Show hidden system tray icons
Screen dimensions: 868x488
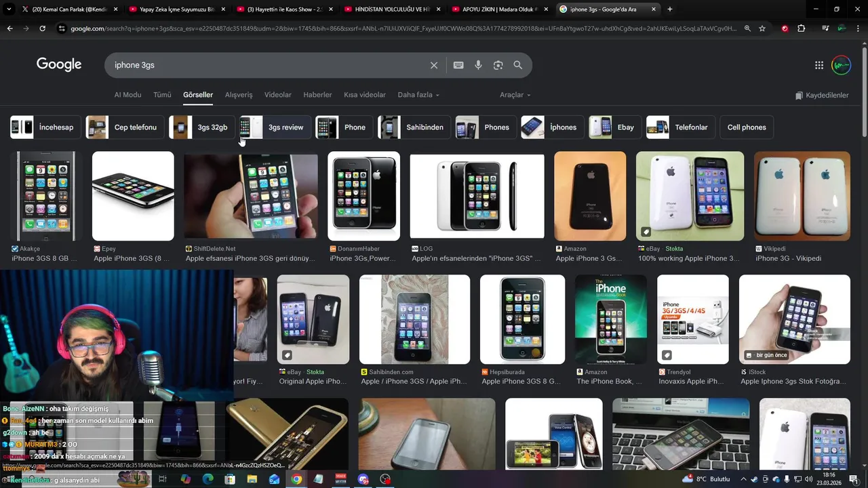click(x=745, y=479)
